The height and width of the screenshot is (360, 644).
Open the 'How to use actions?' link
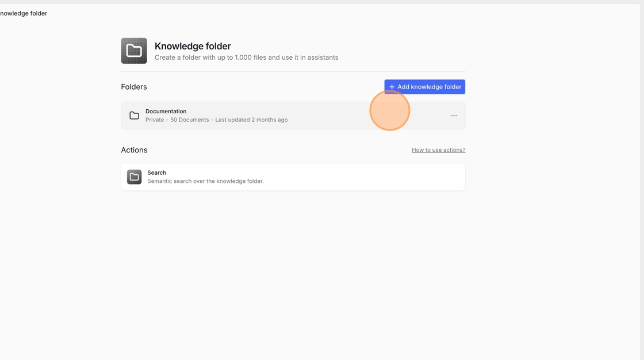click(438, 150)
